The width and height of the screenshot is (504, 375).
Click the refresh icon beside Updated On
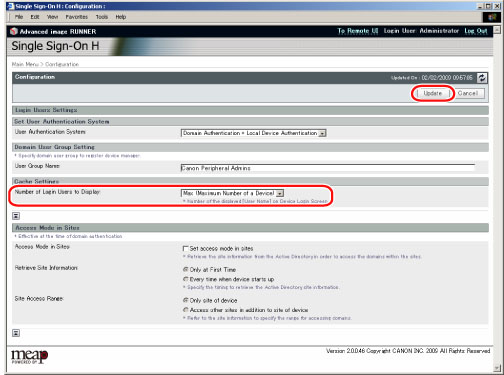[x=482, y=78]
